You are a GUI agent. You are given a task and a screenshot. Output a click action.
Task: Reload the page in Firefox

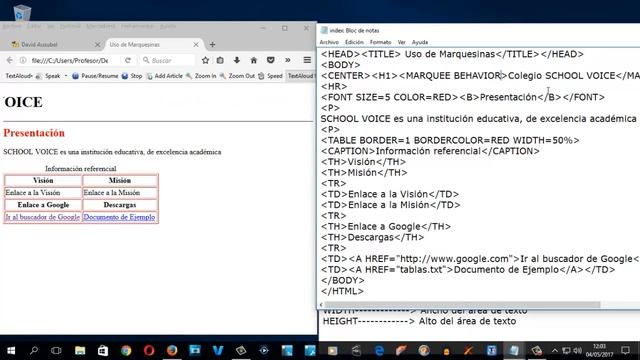click(x=128, y=60)
